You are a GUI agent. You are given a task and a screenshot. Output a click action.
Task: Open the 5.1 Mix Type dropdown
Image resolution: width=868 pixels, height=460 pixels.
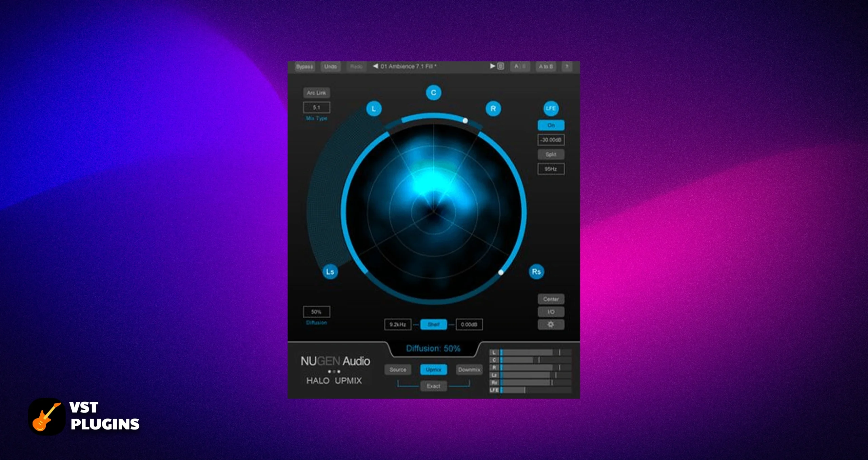pyautogui.click(x=316, y=107)
